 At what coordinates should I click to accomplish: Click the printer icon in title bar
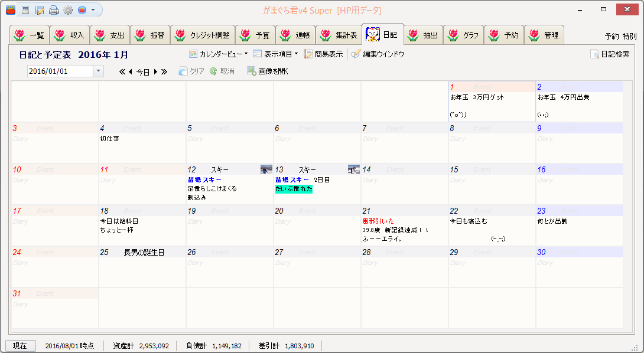(x=54, y=10)
